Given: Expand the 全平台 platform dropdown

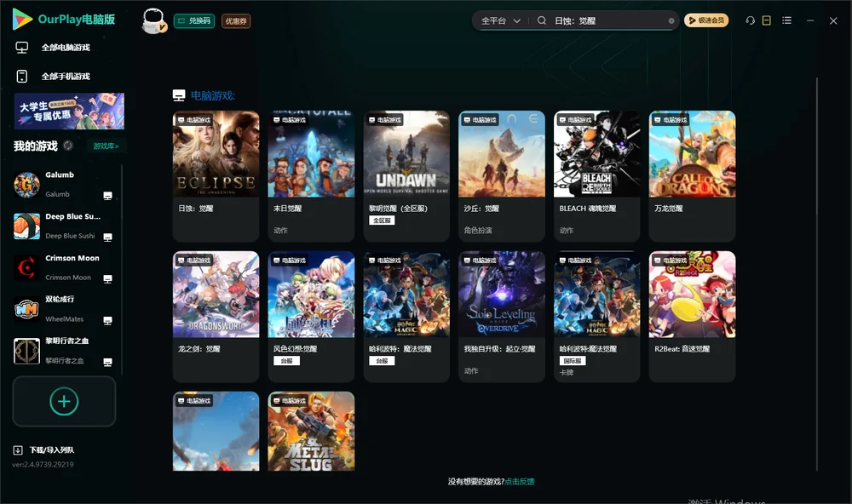Looking at the screenshot, I should [x=500, y=20].
